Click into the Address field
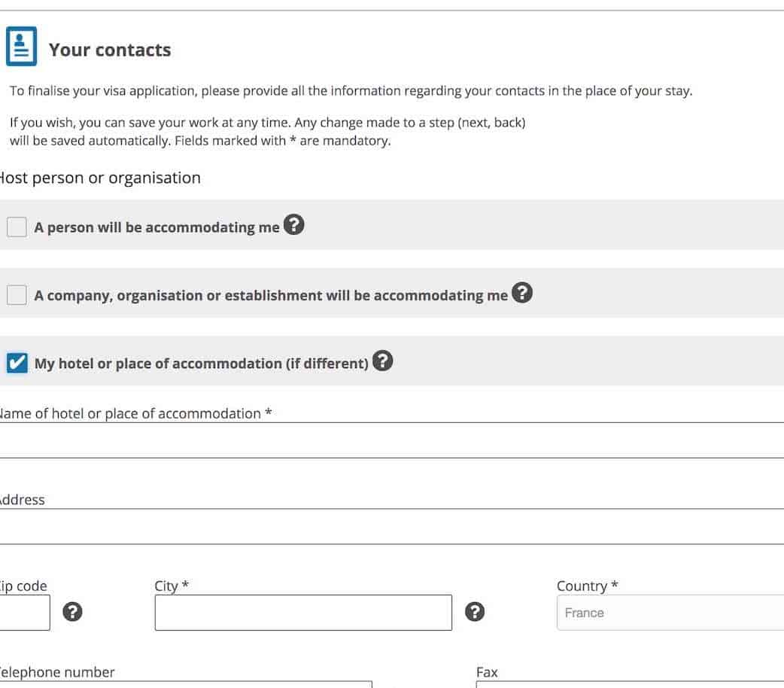Viewport: 784px width, 688px height. [x=391, y=527]
